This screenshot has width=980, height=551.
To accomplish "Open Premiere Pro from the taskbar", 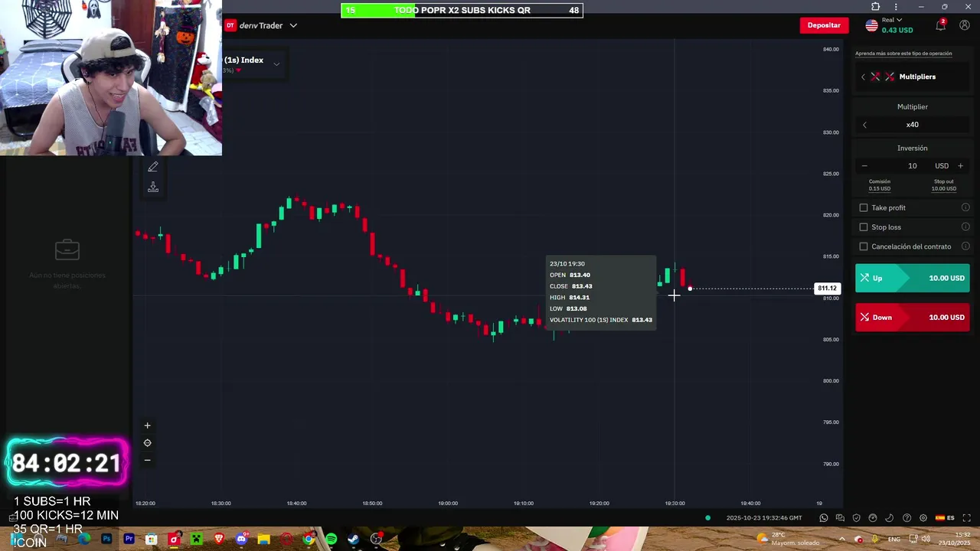I will (129, 540).
